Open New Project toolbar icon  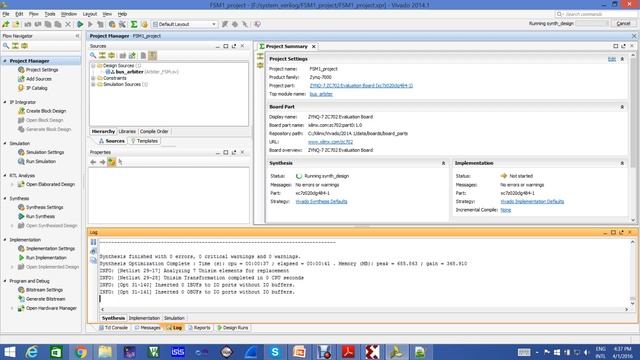[6, 24]
